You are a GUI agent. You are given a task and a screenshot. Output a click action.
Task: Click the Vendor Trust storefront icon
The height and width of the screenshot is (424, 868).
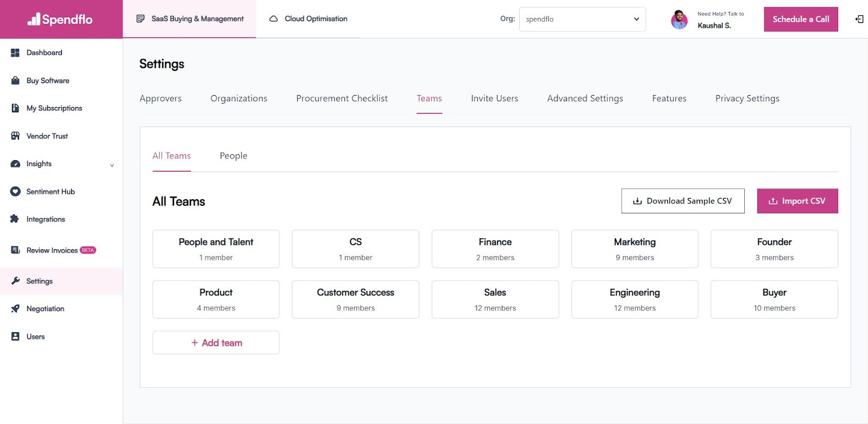pyautogui.click(x=15, y=136)
